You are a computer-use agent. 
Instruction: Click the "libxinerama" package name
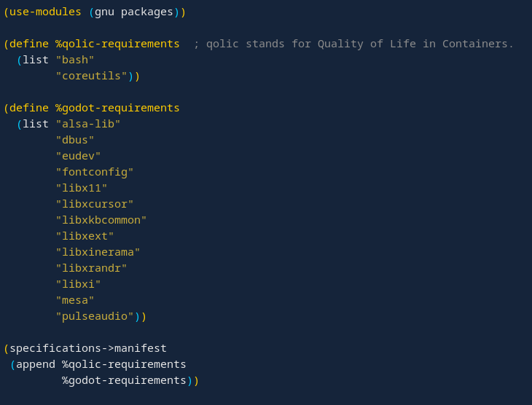(x=98, y=252)
